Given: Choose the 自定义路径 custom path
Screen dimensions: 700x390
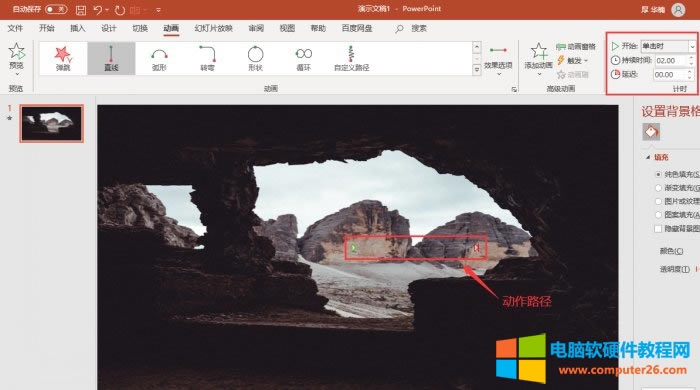Looking at the screenshot, I should pyautogui.click(x=351, y=58).
